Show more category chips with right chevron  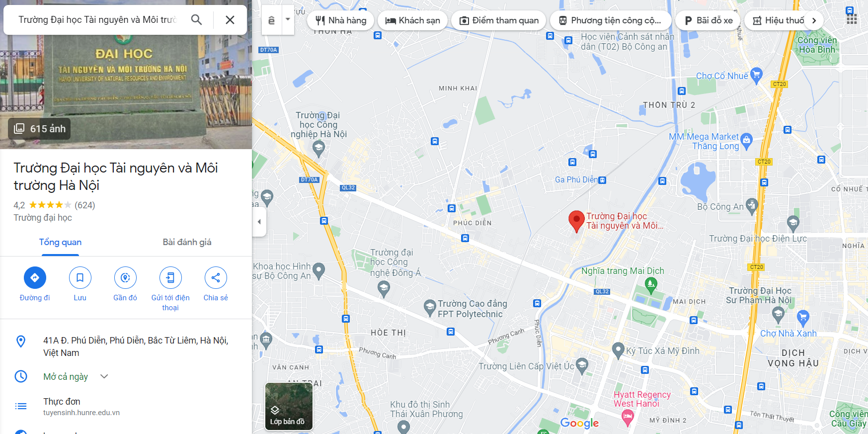click(x=814, y=20)
